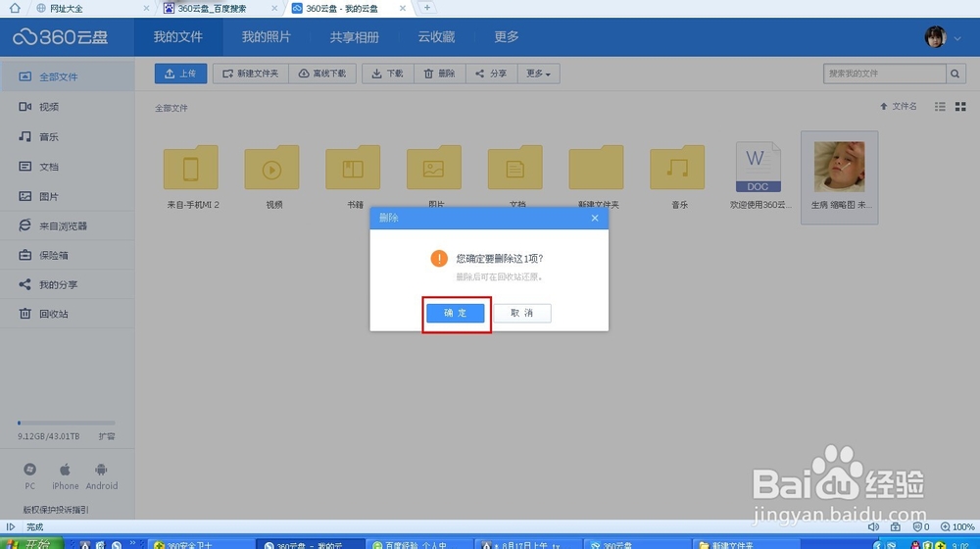Open the 保险箱 sidebar entry
The width and height of the screenshot is (980, 549).
[67, 255]
